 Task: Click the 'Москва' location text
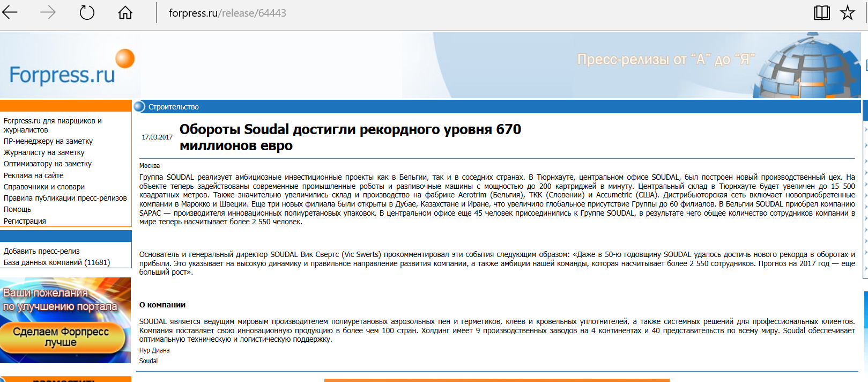click(150, 166)
